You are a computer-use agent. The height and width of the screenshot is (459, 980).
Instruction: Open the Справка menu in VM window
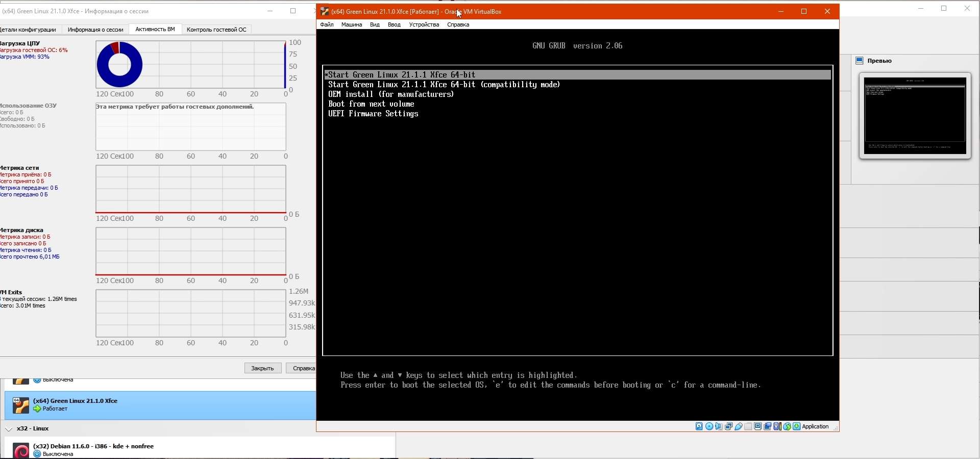(x=458, y=24)
